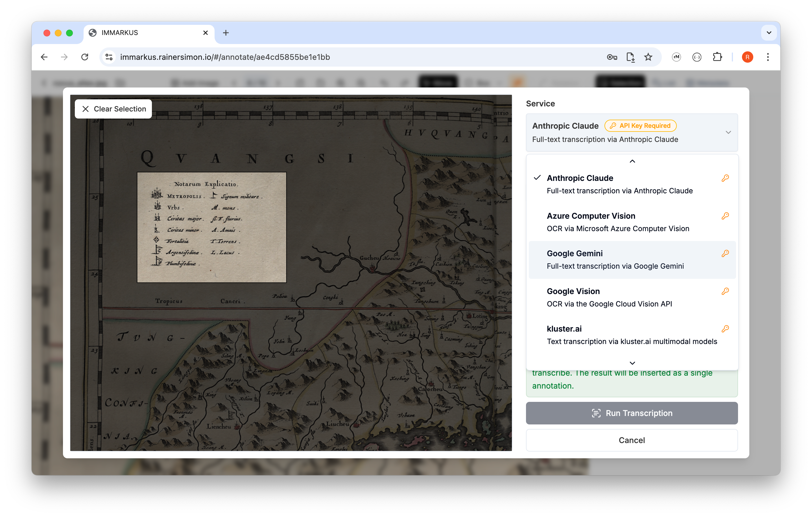The width and height of the screenshot is (812, 517).
Task: Open the circular dots extension icon
Action: [x=697, y=57]
